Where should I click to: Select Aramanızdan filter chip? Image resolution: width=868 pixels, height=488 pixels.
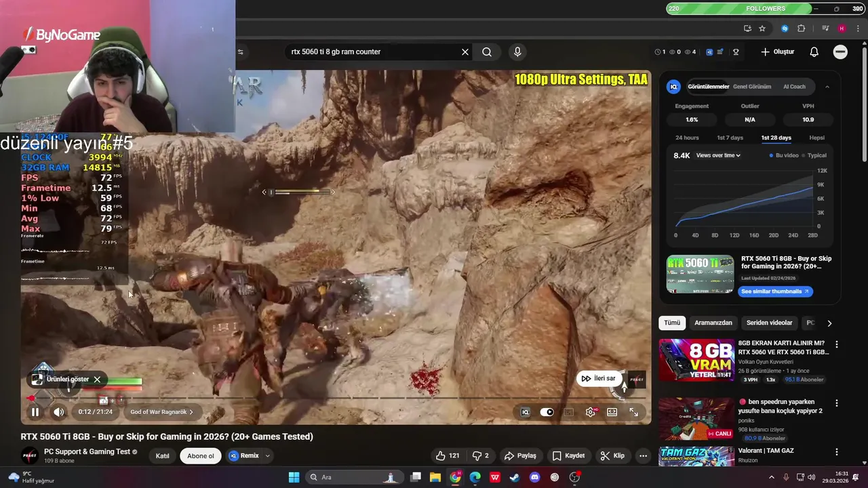(713, 323)
